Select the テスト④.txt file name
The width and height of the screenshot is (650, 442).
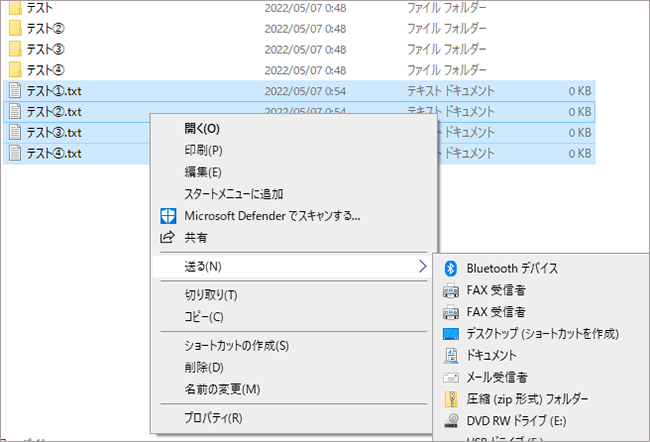54,153
